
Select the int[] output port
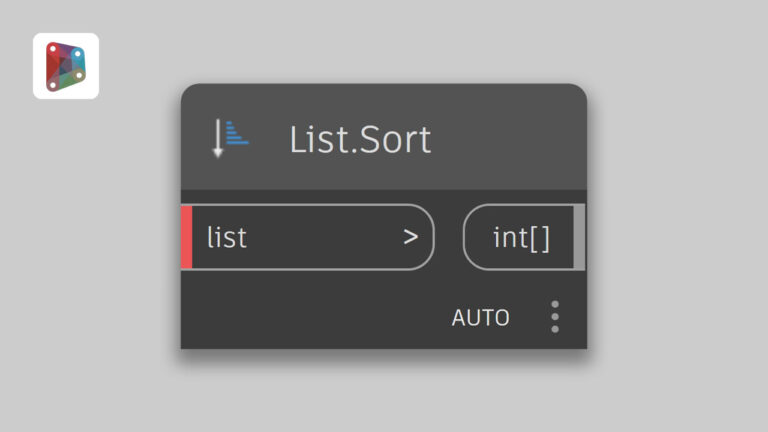(524, 237)
